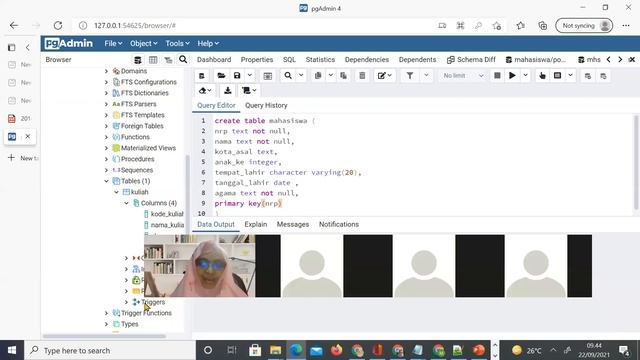This screenshot has height=360, width=640.
Task: Click the Stop query square icon
Action: tap(497, 76)
